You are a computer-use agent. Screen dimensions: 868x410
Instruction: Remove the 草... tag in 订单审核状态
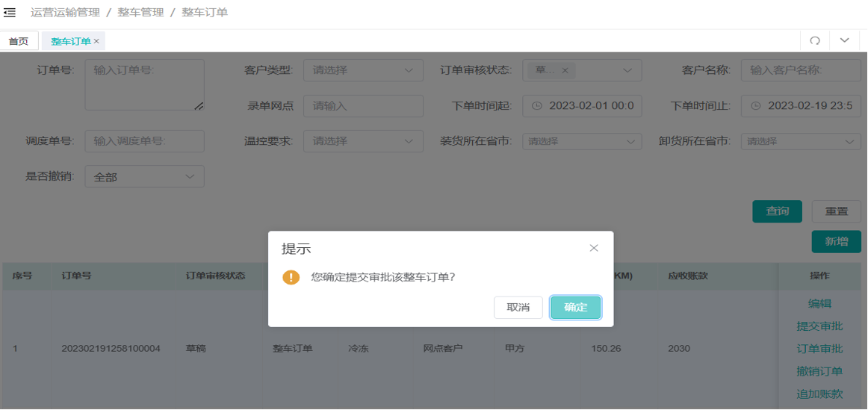tap(565, 70)
